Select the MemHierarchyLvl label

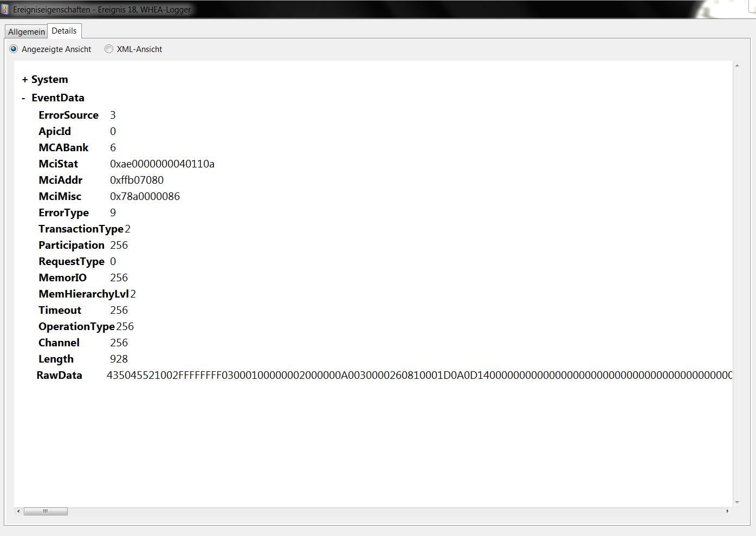coord(84,294)
